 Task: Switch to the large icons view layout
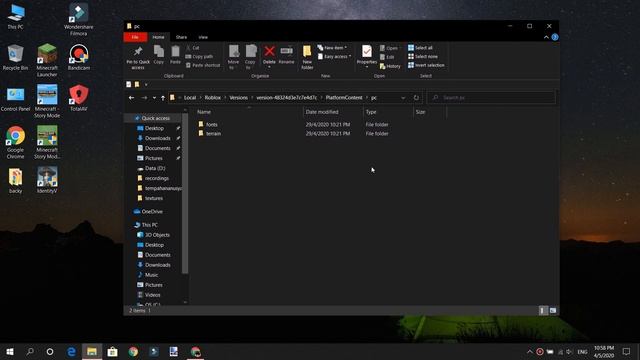coord(553,311)
